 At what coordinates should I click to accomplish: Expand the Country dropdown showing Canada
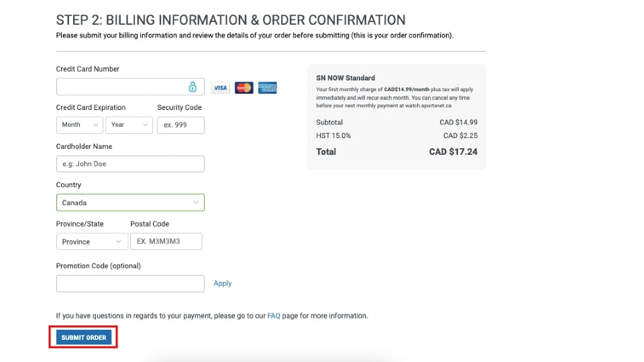click(x=130, y=202)
